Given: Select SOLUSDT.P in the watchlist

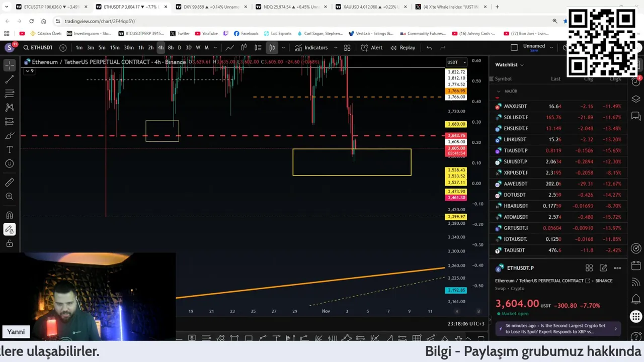Looking at the screenshot, I should click(559, 118).
